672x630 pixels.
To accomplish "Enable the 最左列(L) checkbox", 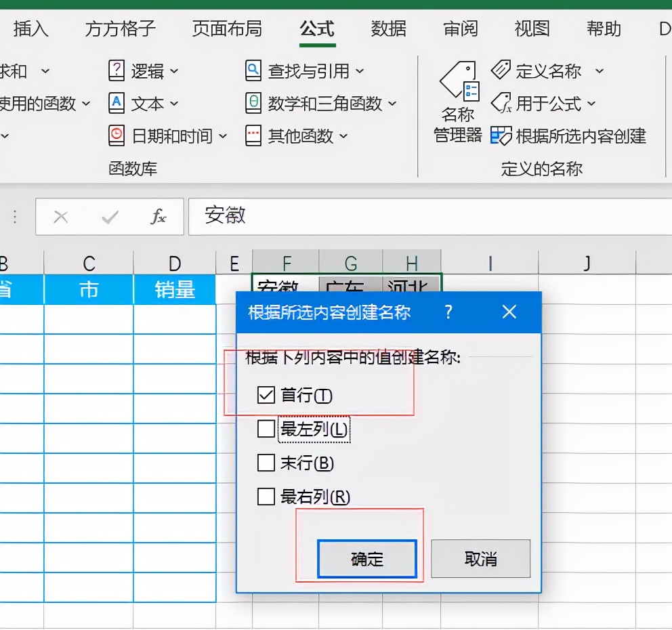I will [266, 429].
